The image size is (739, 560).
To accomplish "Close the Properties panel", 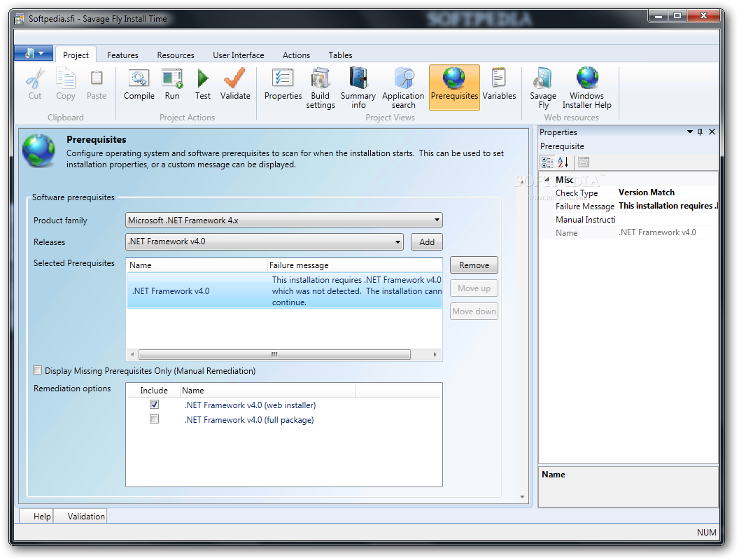I will pyautogui.click(x=712, y=132).
